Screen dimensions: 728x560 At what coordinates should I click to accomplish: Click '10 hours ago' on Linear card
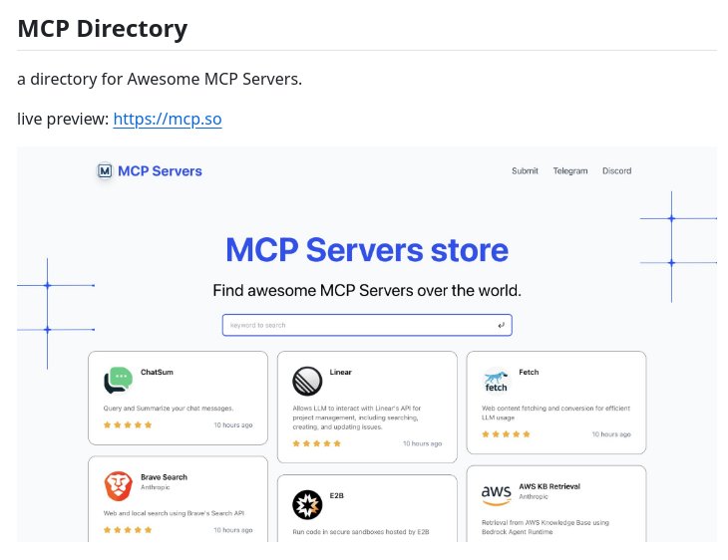click(422, 443)
